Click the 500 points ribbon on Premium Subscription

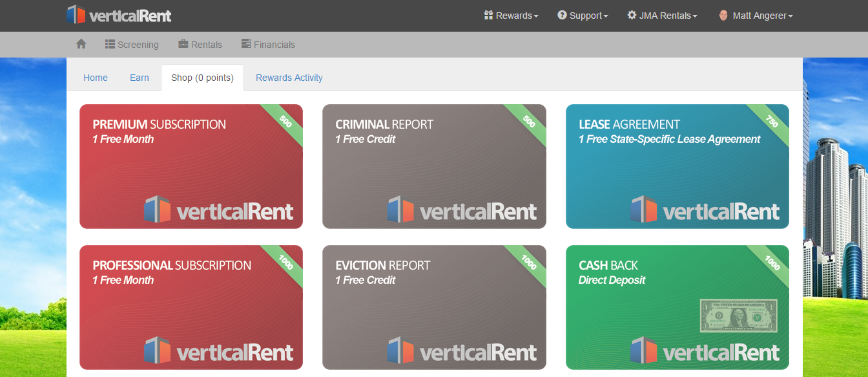click(x=285, y=122)
